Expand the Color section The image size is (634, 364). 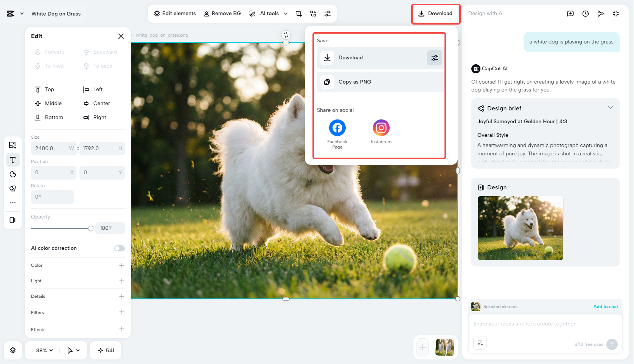(x=122, y=265)
